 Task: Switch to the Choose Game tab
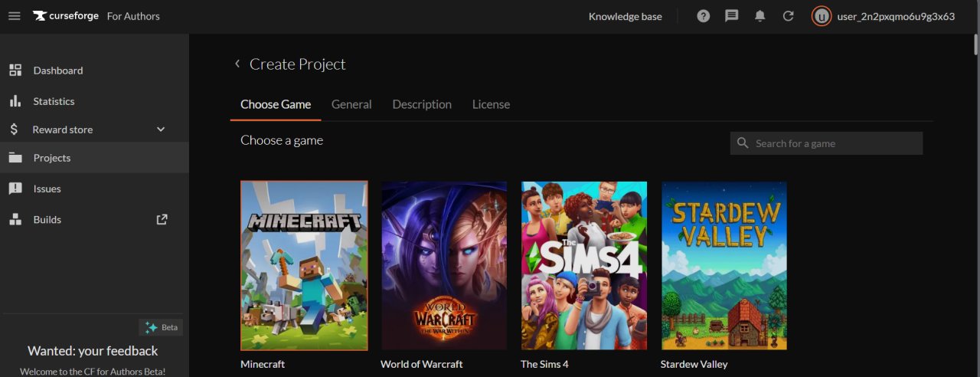point(276,104)
